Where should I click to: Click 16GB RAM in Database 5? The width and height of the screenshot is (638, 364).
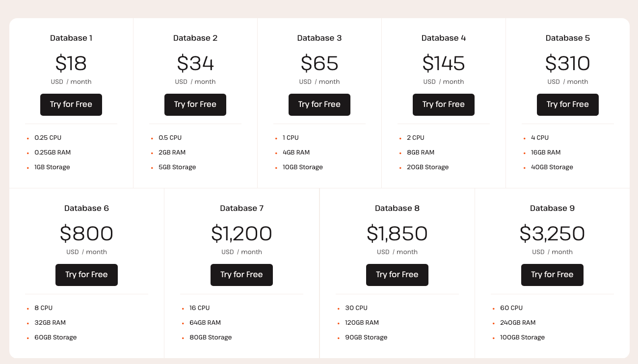click(546, 153)
